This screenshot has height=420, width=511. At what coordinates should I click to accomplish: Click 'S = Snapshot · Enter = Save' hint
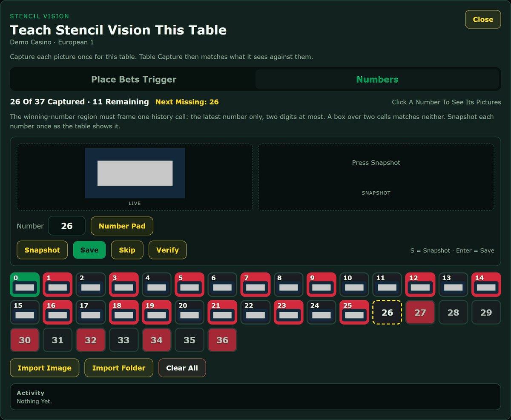pyautogui.click(x=452, y=250)
